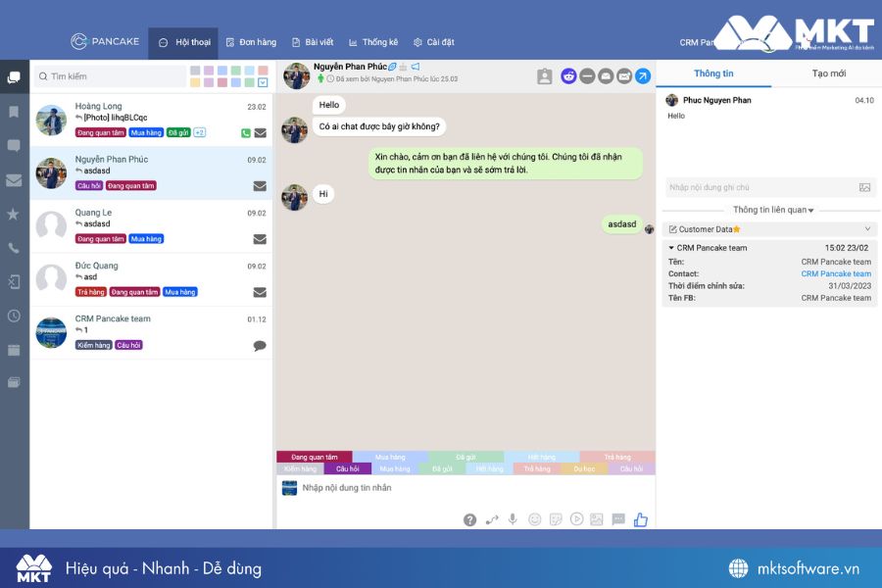Click speech bubble icon on CRM Pancake team row

pos(260,346)
